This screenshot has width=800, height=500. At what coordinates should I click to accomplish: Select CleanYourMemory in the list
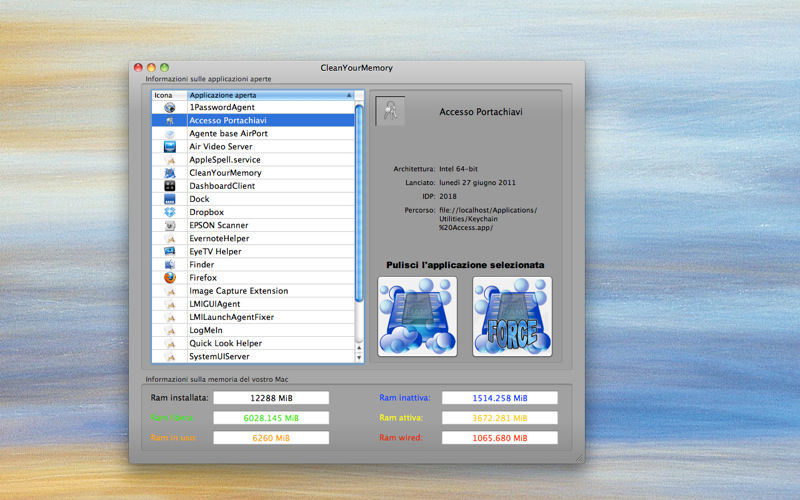point(253,173)
